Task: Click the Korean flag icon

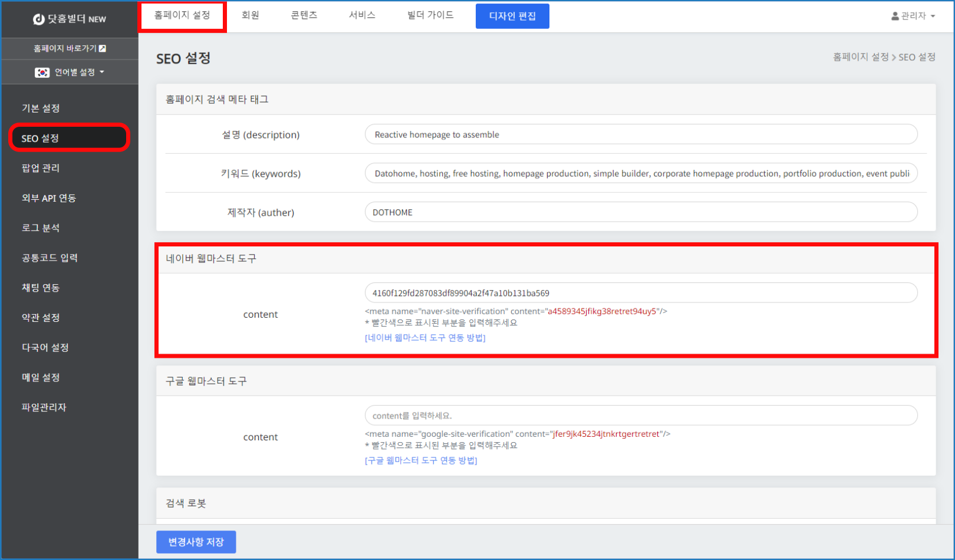Action: click(x=42, y=73)
